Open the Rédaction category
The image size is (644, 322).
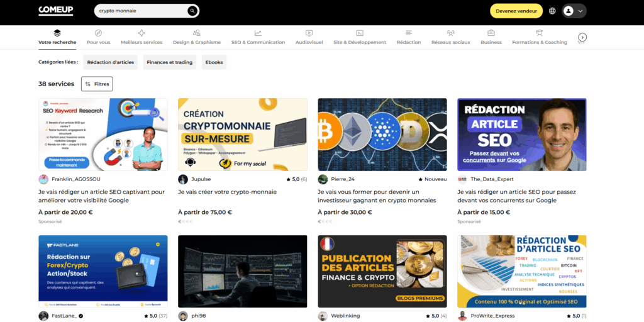[x=409, y=37]
